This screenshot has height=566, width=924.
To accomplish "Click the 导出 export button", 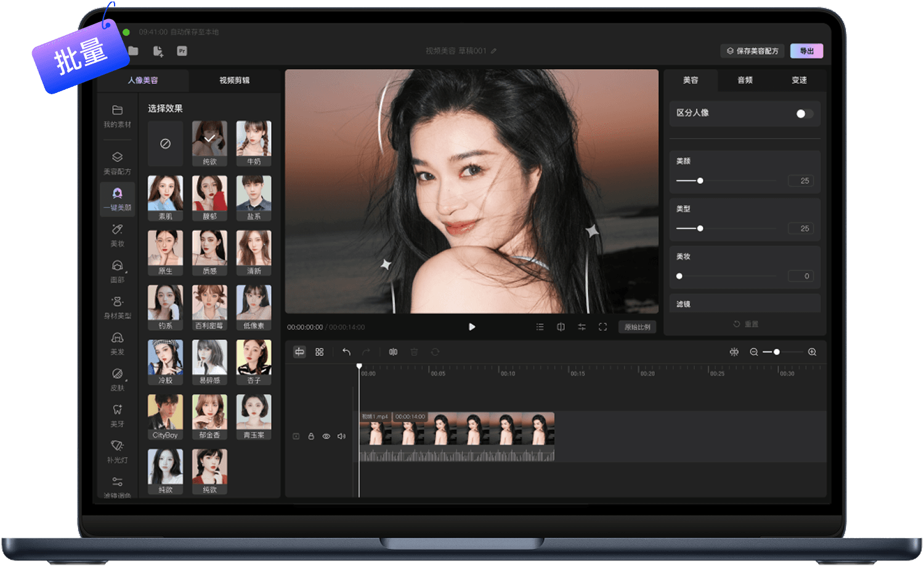I will (x=806, y=51).
